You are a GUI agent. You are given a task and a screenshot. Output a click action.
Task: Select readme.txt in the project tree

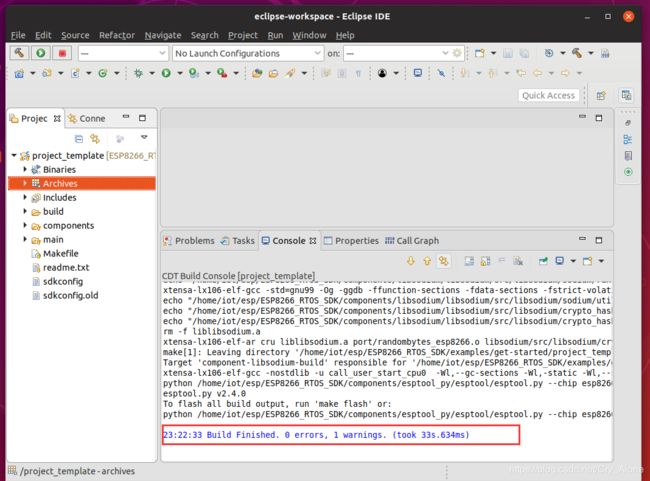pyautogui.click(x=66, y=267)
